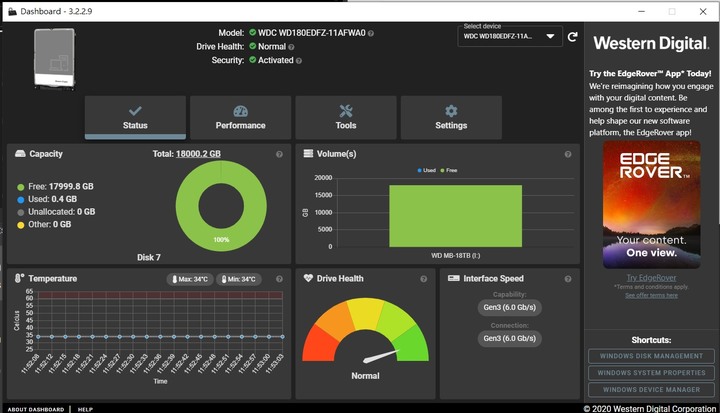Click the WD MB-18TB (I:) volume label
This screenshot has height=413, width=720.
pyautogui.click(x=456, y=255)
